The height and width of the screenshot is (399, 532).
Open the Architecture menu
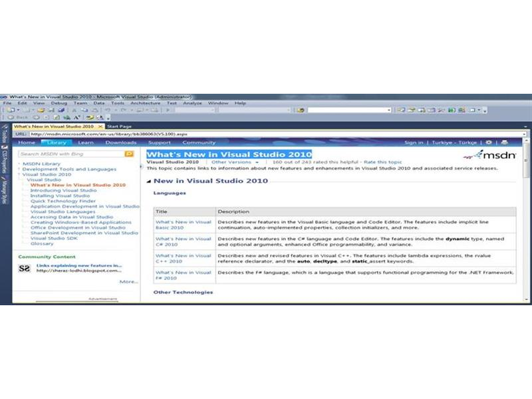pyautogui.click(x=145, y=103)
